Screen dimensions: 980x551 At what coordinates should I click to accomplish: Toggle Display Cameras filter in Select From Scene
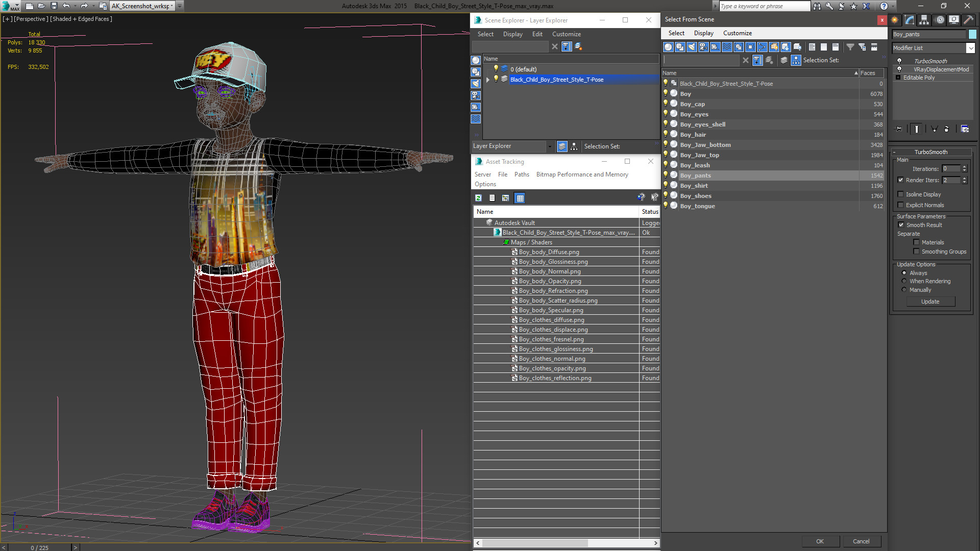[x=703, y=47]
